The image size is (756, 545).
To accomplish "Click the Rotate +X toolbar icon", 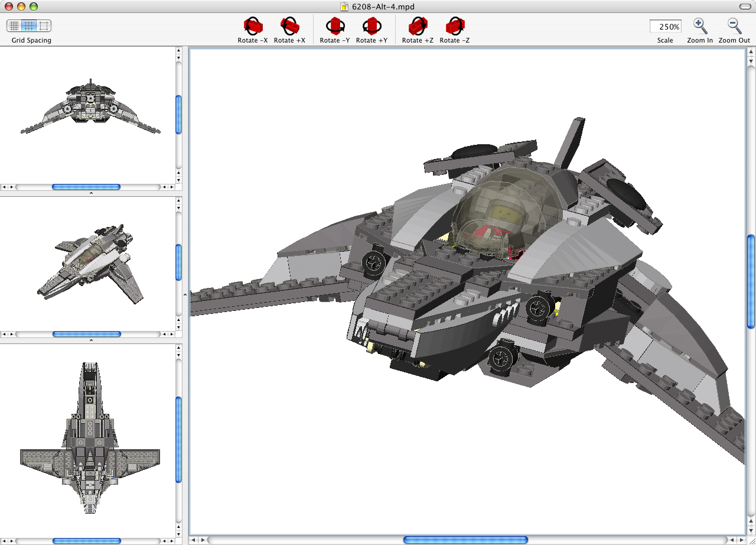I will [289, 26].
